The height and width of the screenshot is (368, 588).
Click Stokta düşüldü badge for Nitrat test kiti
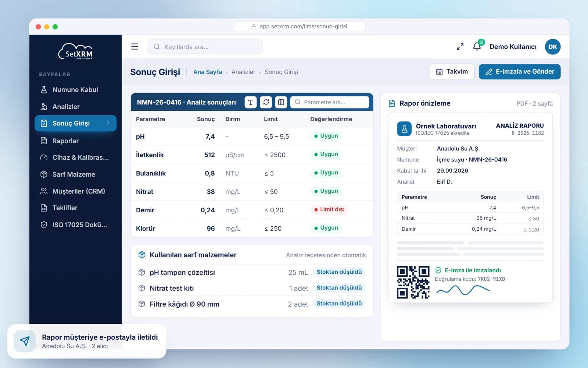coord(339,288)
